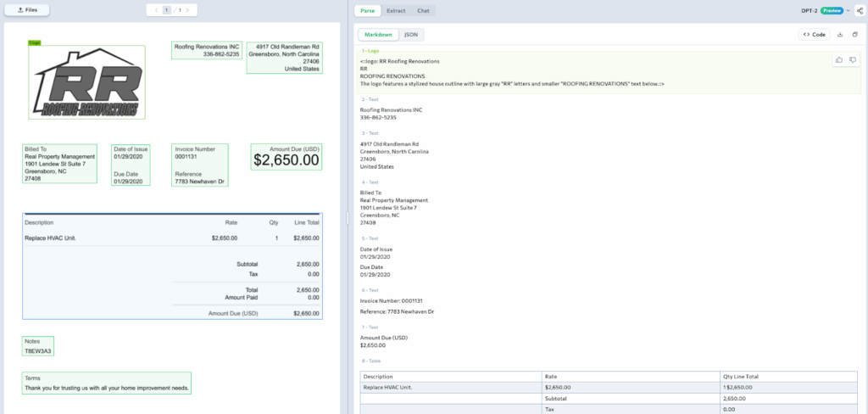Select the Parse tab
Image resolution: width=868 pixels, height=414 pixels.
(368, 10)
